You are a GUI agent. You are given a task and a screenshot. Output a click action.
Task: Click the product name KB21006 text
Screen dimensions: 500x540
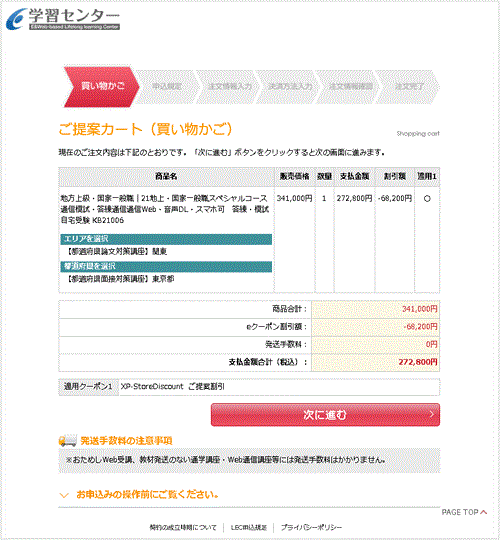point(165,209)
